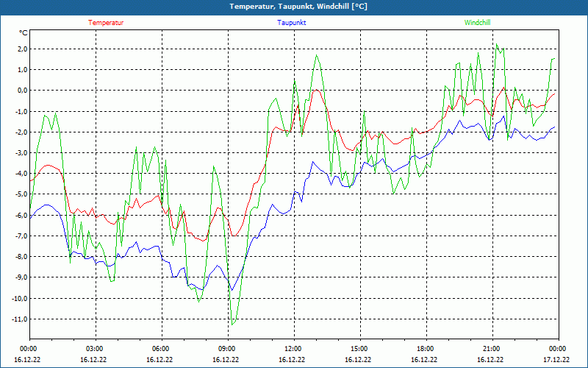Image resolution: width=588 pixels, height=368 pixels.
Task: Click the -7,0 y-axis value
Action: (x=21, y=236)
